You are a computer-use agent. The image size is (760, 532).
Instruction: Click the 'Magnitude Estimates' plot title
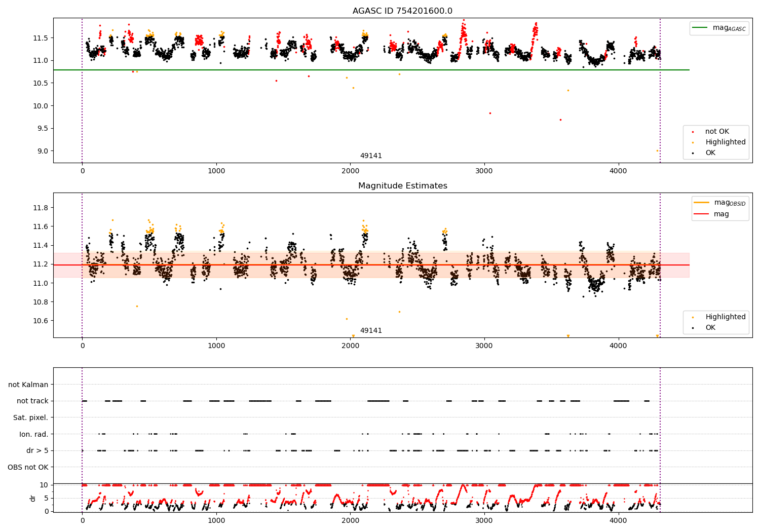[403, 186]
